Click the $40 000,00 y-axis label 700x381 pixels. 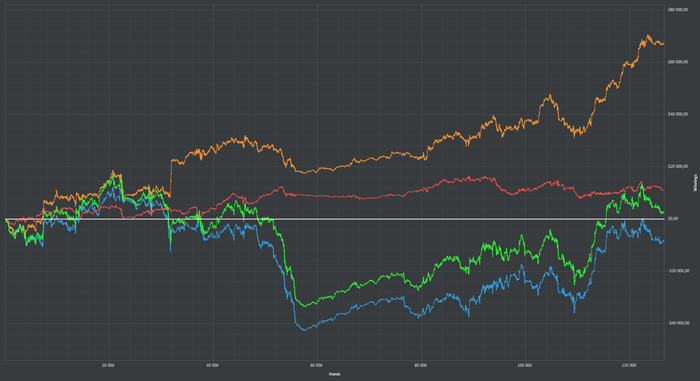click(678, 114)
